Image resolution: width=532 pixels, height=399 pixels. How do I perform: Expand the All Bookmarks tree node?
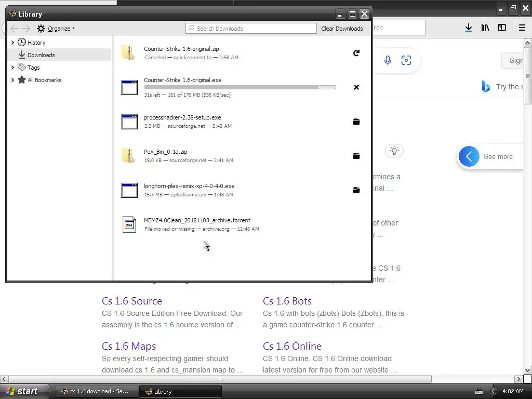pyautogui.click(x=12, y=80)
